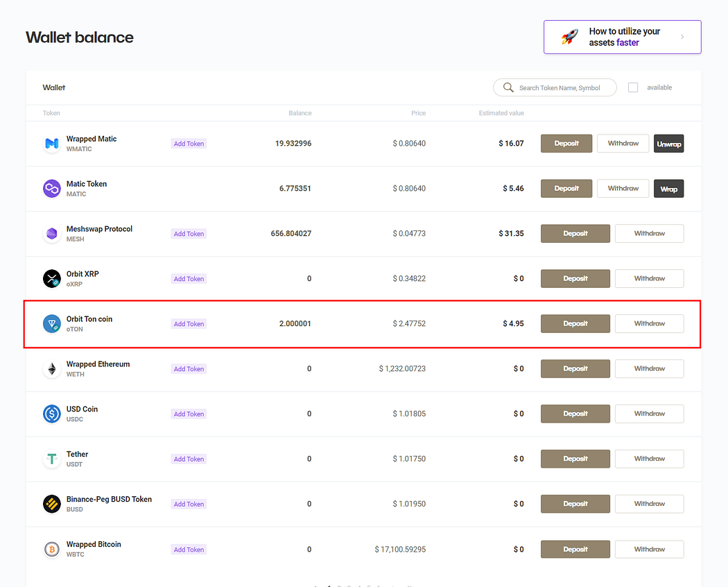Toggle the available checkbox
The width and height of the screenshot is (728, 587).
click(633, 87)
